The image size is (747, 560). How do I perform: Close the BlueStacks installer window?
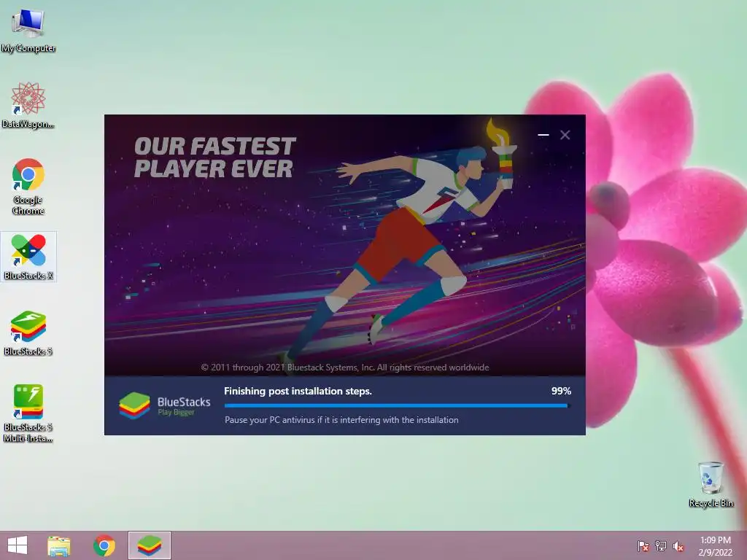pos(565,135)
